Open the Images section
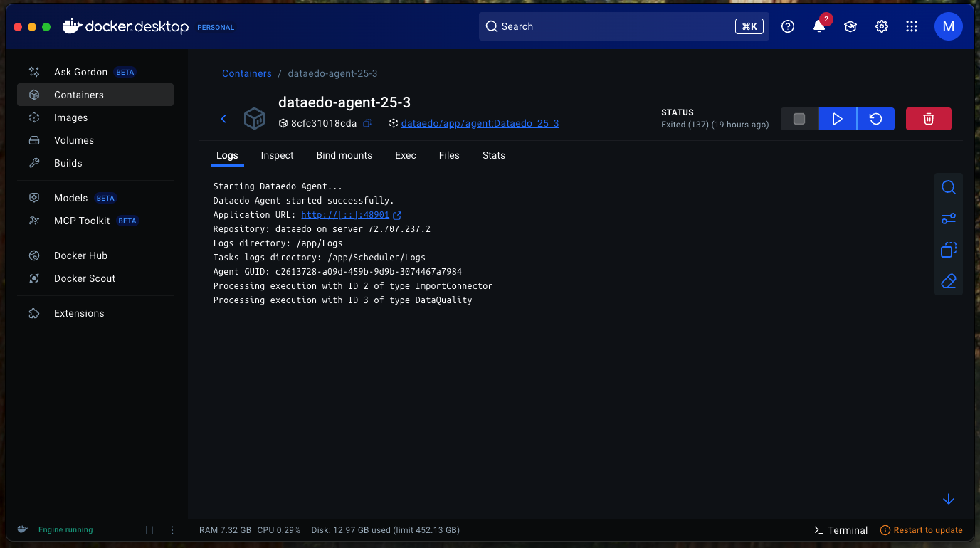 pyautogui.click(x=95, y=117)
